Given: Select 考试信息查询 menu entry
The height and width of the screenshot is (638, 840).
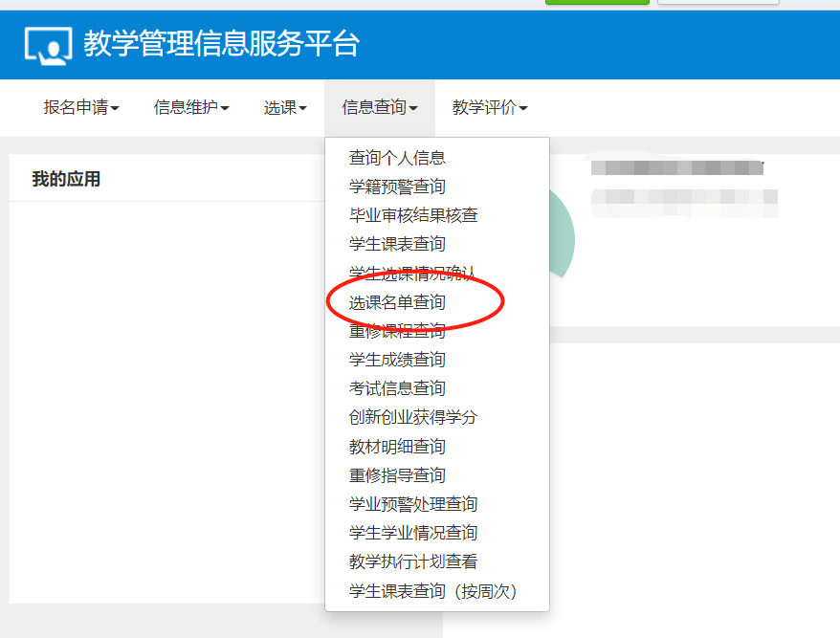Looking at the screenshot, I should 397,388.
